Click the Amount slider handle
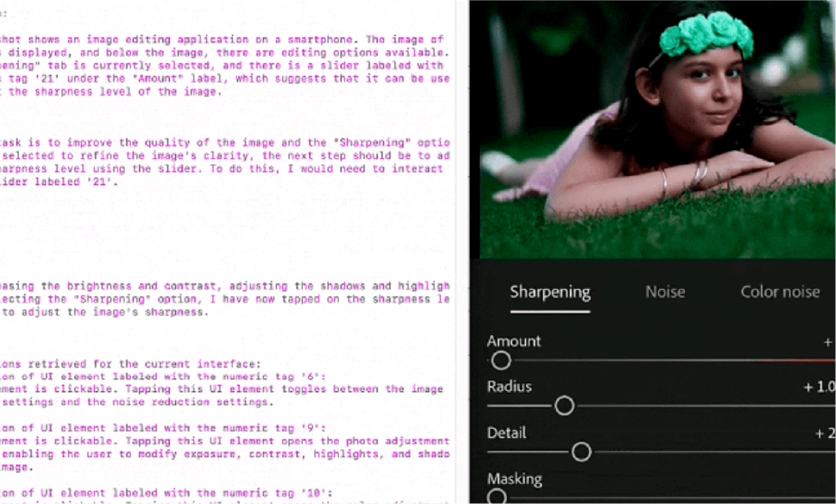Screen dimensions: 836x504 501,361
